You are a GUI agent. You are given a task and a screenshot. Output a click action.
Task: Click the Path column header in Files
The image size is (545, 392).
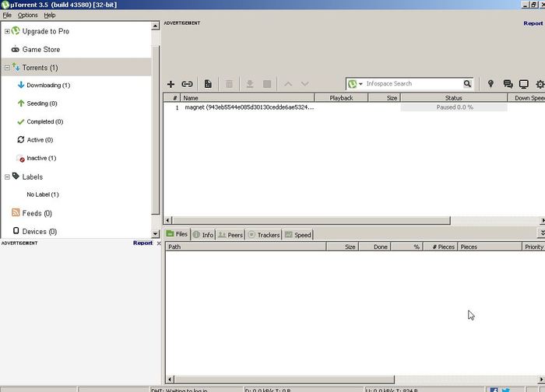click(246, 247)
